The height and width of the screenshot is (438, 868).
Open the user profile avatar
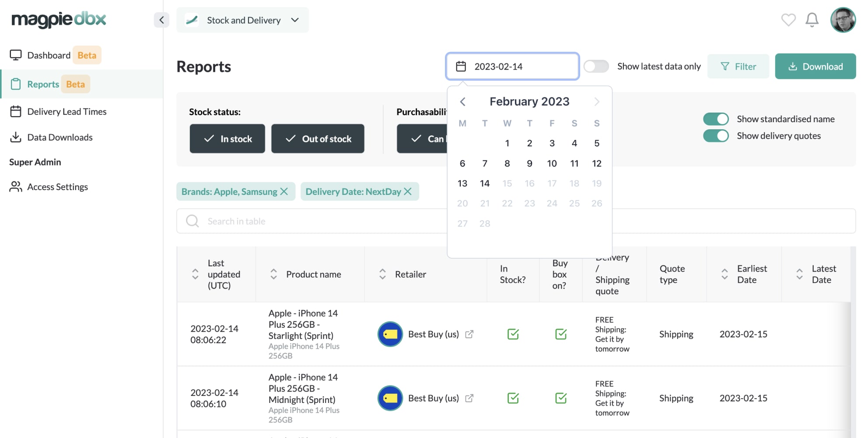coord(843,20)
